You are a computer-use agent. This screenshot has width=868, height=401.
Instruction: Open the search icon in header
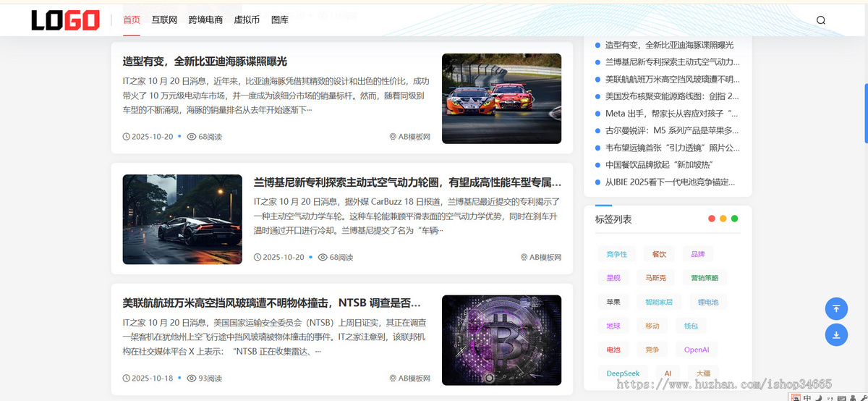pos(821,20)
